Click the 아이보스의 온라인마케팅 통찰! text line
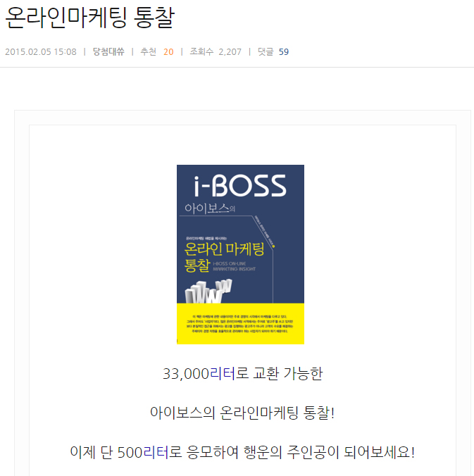The image size is (474, 476). pyautogui.click(x=242, y=413)
